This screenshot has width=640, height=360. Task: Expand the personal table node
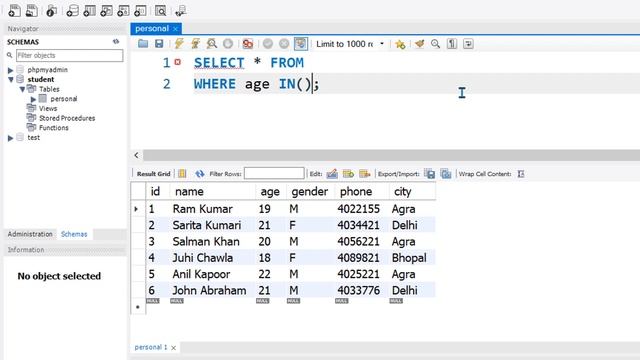[x=33, y=99]
